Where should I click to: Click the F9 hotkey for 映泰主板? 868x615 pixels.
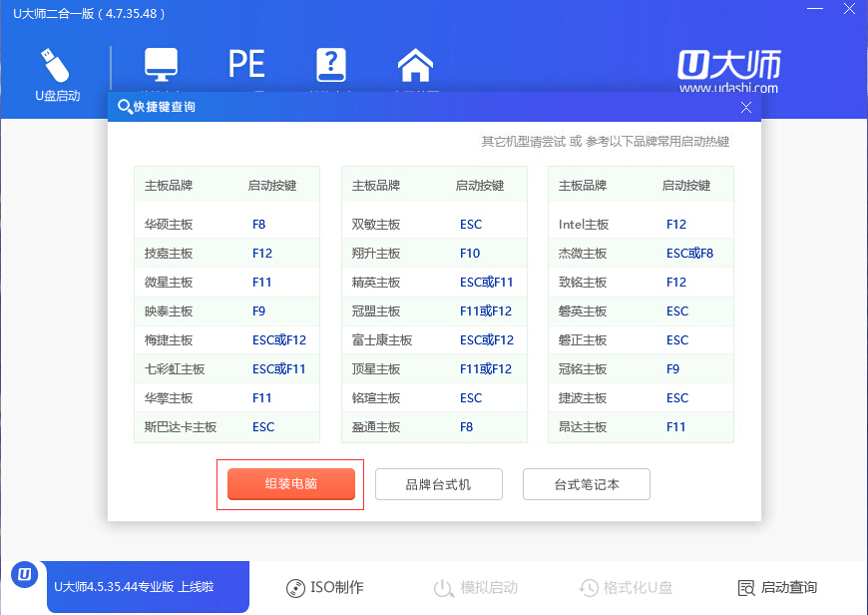258,310
